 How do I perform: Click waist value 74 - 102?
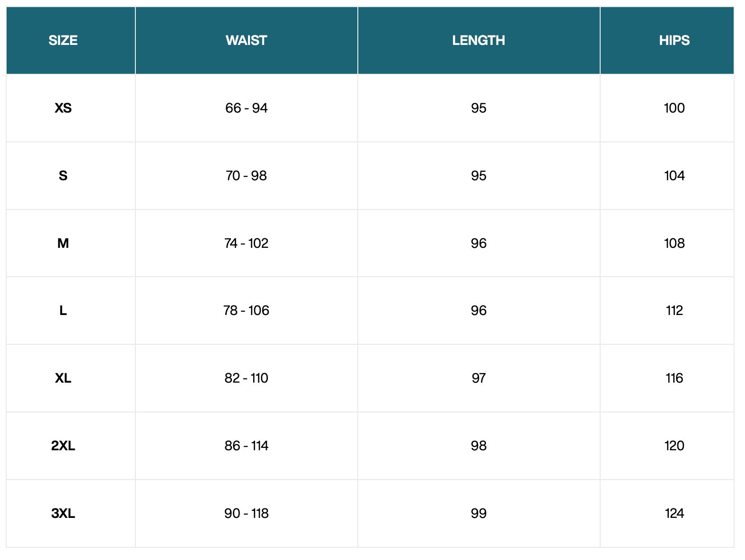(x=246, y=244)
